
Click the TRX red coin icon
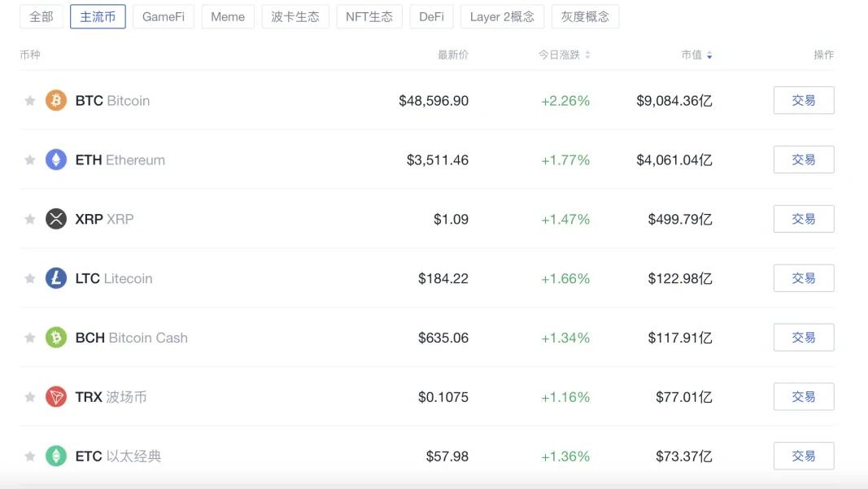pyautogui.click(x=56, y=397)
